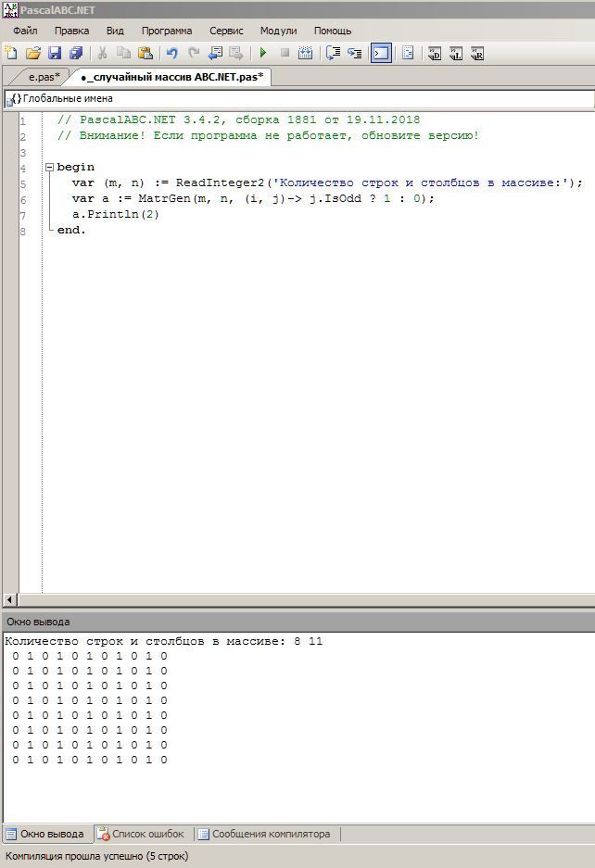
Task: Click the a.Println(2) line
Action: click(x=116, y=214)
